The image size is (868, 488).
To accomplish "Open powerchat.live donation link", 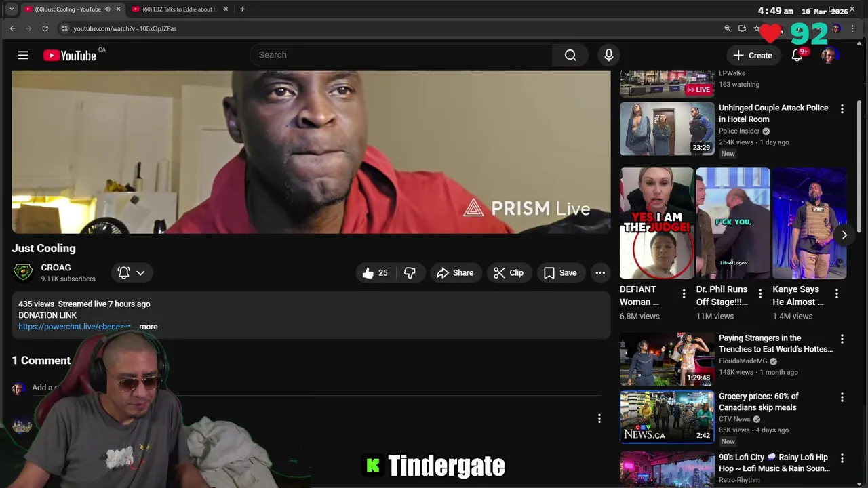I will 75,327.
